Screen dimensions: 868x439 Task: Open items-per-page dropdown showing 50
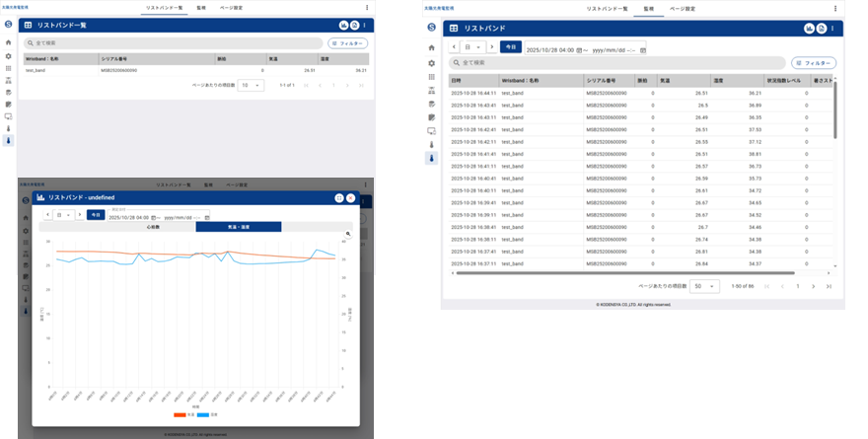tap(705, 286)
